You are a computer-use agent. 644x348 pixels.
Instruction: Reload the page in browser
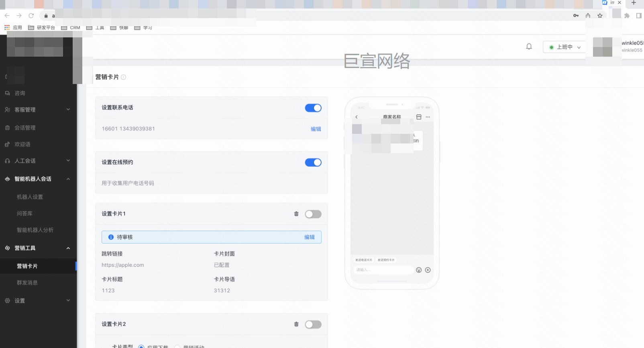31,16
